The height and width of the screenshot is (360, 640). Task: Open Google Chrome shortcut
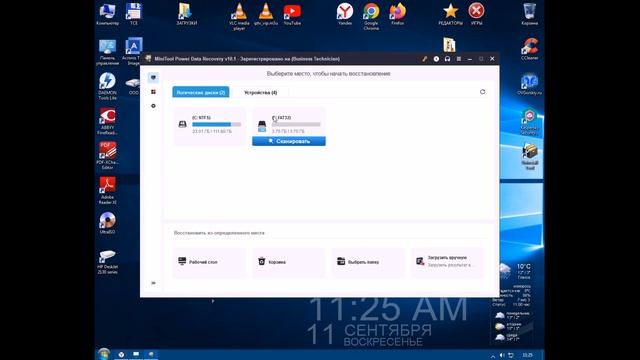[x=371, y=16]
